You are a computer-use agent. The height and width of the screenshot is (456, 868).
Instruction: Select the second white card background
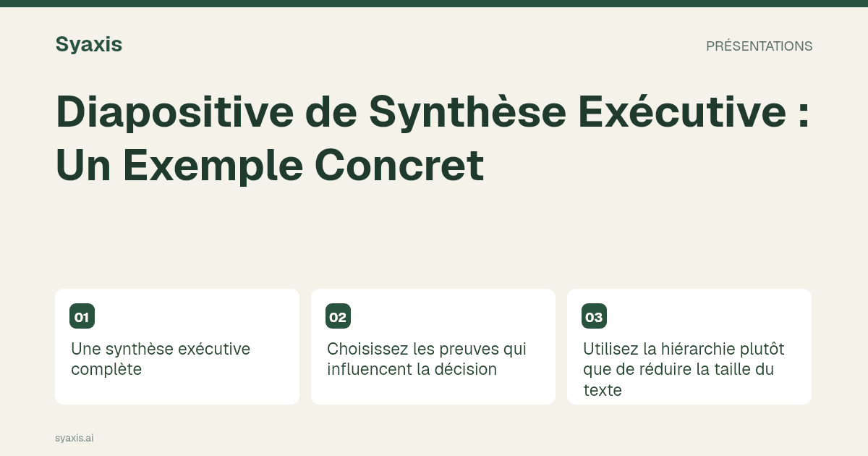(433, 347)
